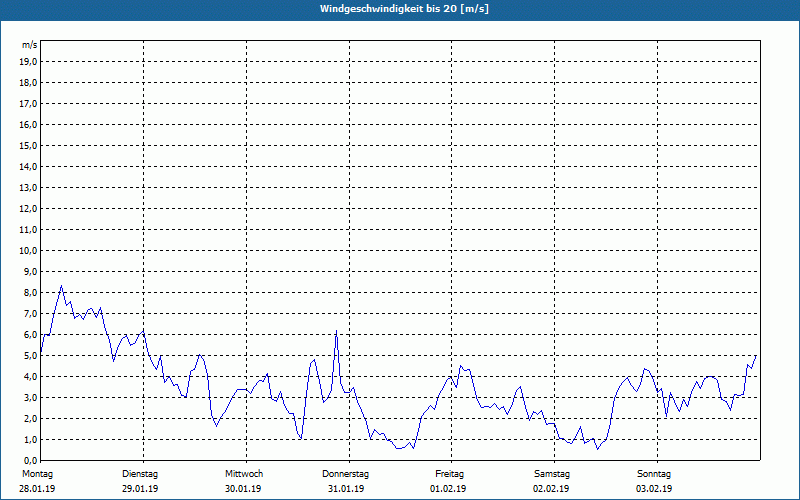
Task: Click the date label 29.01.19
Action: click(x=140, y=489)
